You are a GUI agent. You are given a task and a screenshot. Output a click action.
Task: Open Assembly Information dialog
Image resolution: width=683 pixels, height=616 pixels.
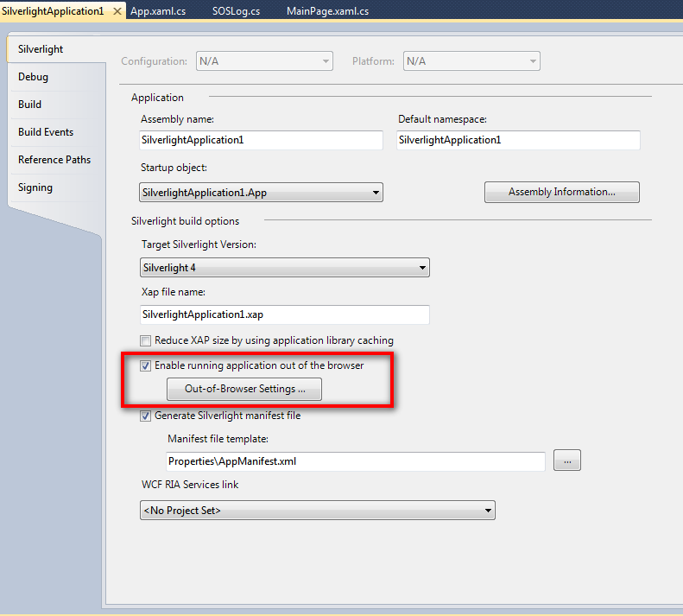coord(562,193)
